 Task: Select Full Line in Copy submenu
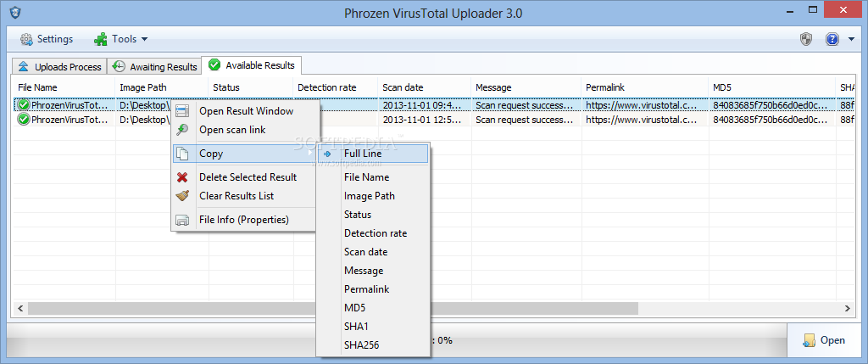pos(373,154)
